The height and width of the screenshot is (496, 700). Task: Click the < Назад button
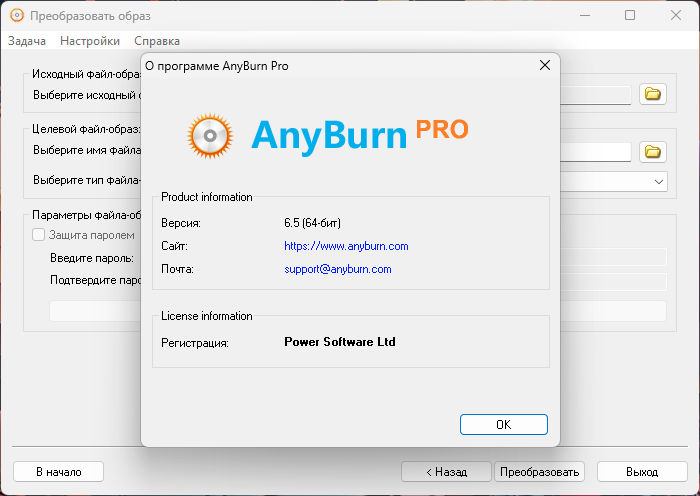446,472
